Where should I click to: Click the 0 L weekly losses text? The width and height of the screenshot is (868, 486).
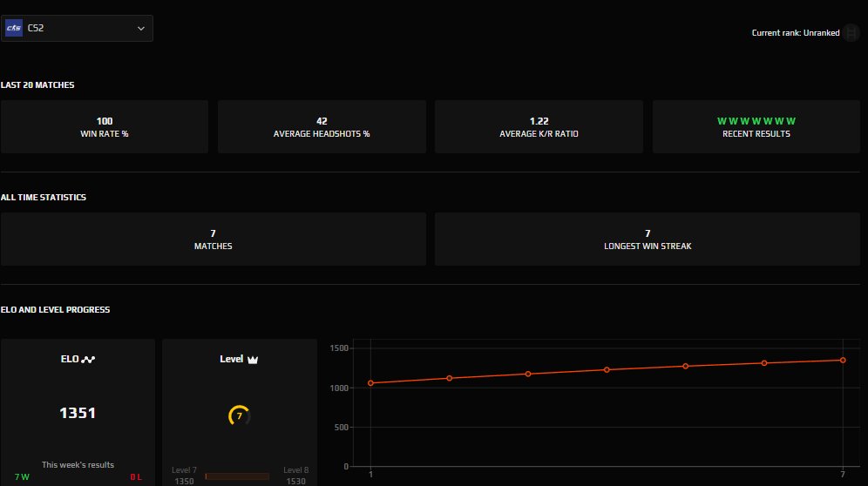(x=136, y=476)
